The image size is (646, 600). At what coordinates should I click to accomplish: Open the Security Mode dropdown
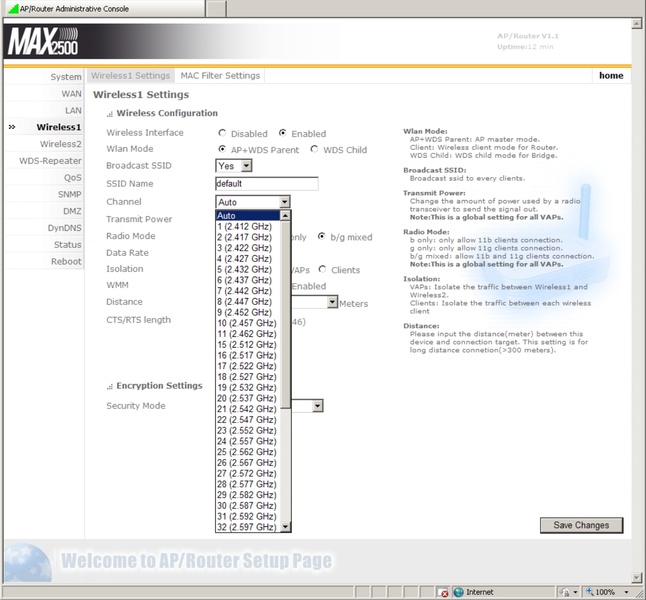[x=317, y=406]
